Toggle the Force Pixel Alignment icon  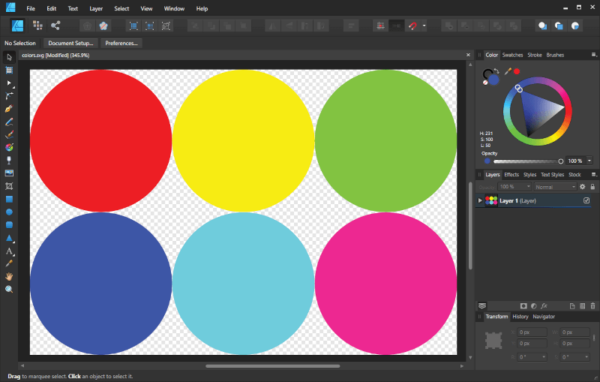pos(380,26)
